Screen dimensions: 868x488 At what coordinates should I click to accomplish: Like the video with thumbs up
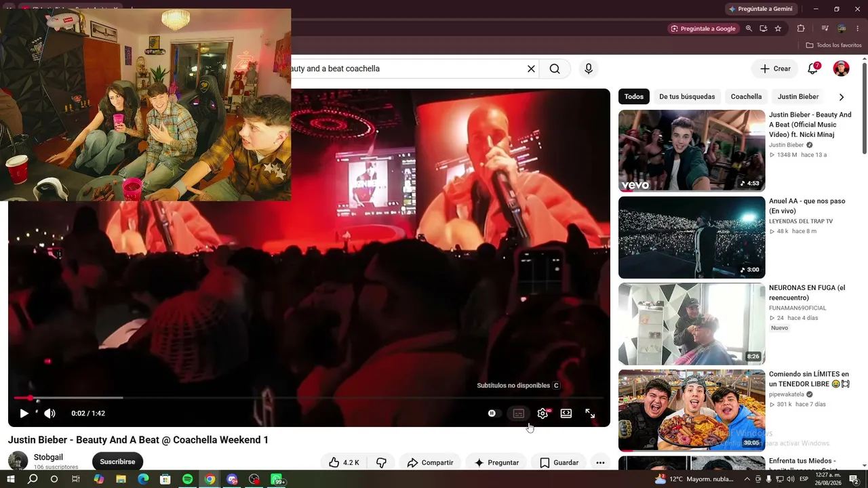344,462
